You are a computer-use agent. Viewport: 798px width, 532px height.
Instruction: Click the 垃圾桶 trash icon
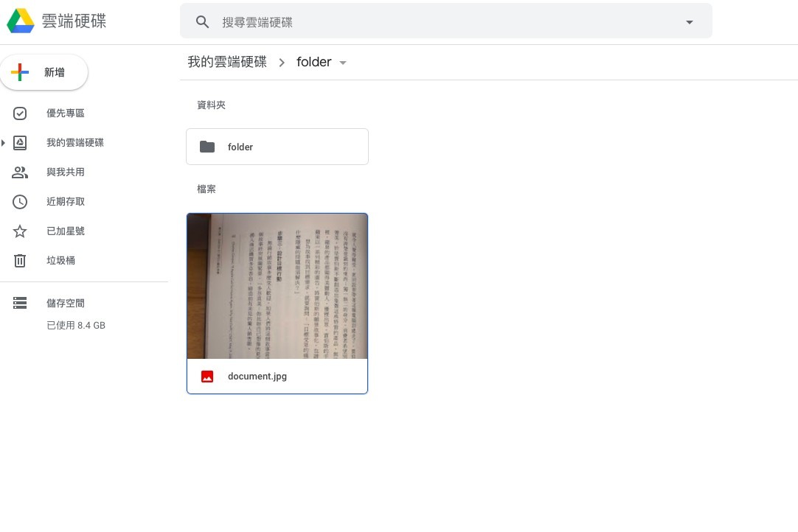[x=20, y=261]
